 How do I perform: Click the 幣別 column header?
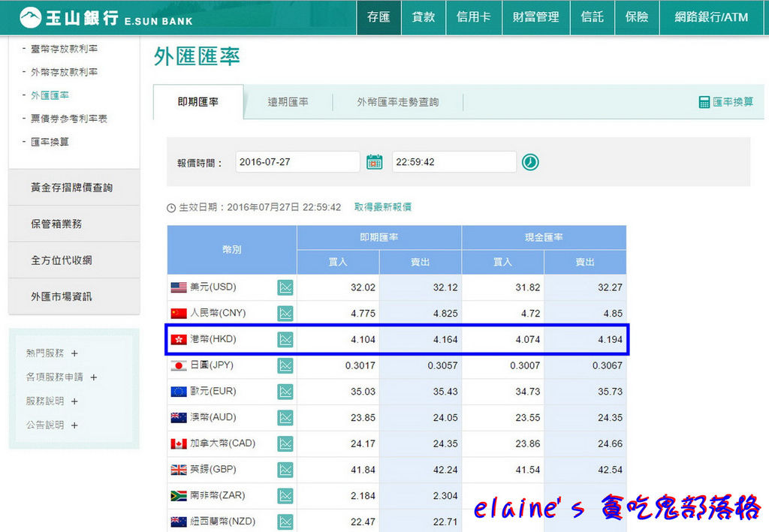click(232, 250)
